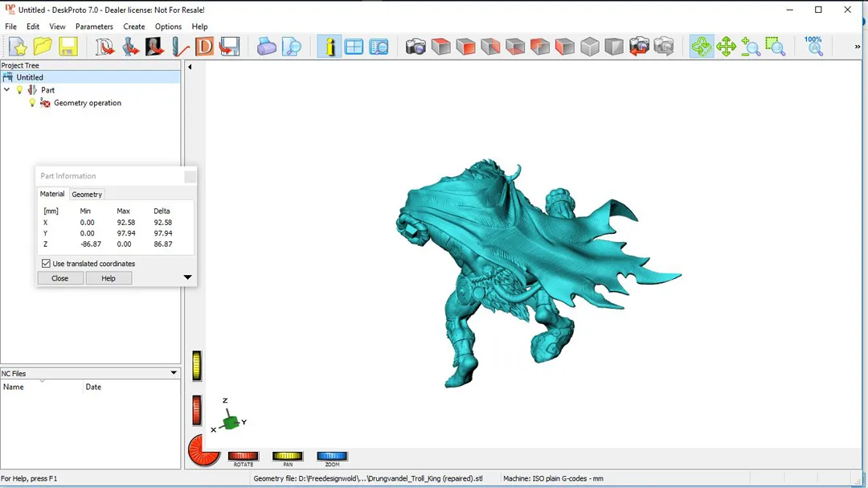Open the Edit menu
868x488 pixels.
33,27
